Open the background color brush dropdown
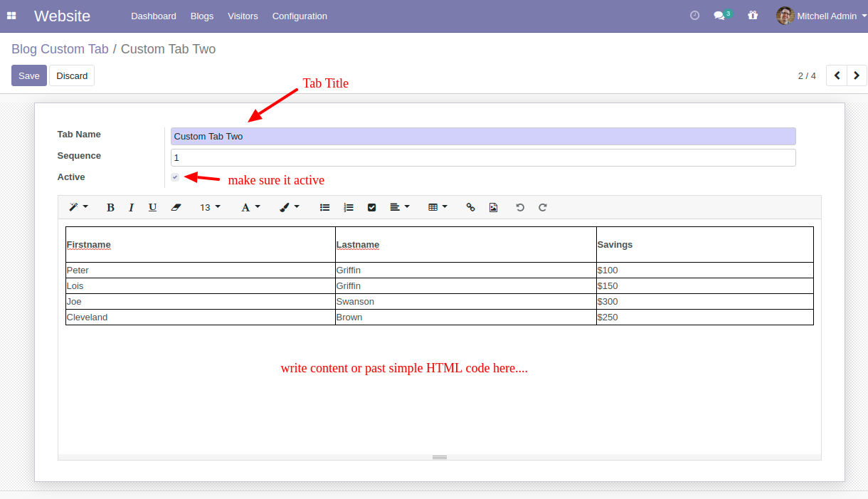868x499 pixels. (289, 207)
